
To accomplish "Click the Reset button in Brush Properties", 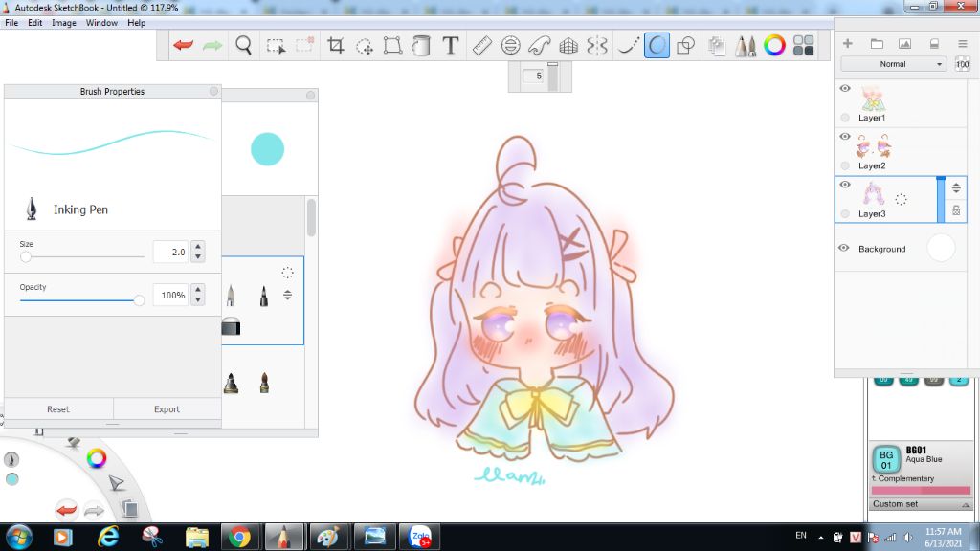I will coord(58,409).
